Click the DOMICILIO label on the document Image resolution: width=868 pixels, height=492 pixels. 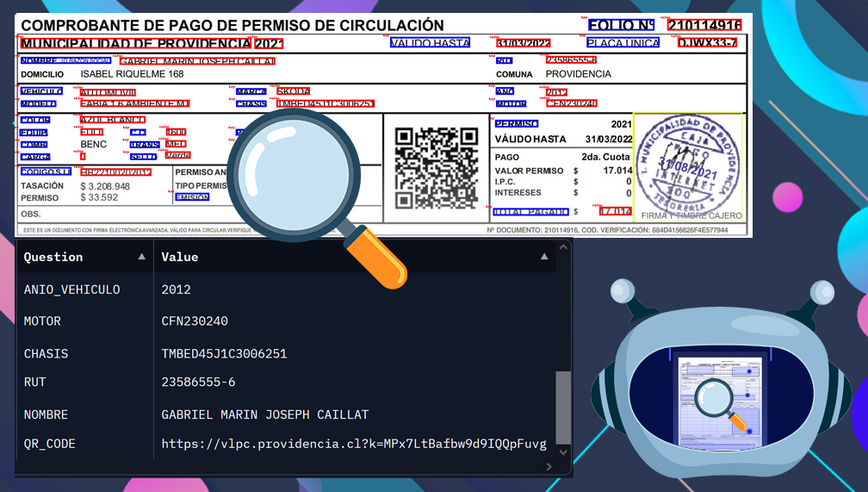pyautogui.click(x=42, y=74)
